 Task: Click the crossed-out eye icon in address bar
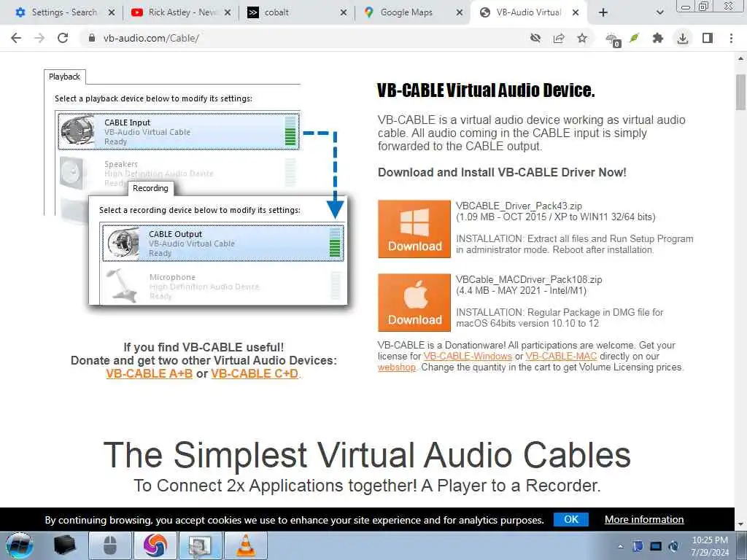(535, 38)
